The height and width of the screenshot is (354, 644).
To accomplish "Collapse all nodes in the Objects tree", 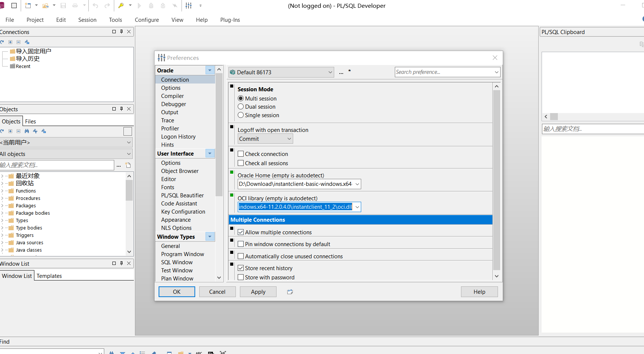I will (18, 131).
